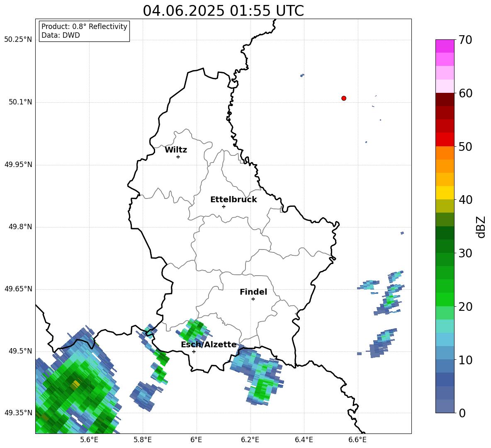Pick the bright red swatch just above 50 dBZ

[445, 140]
